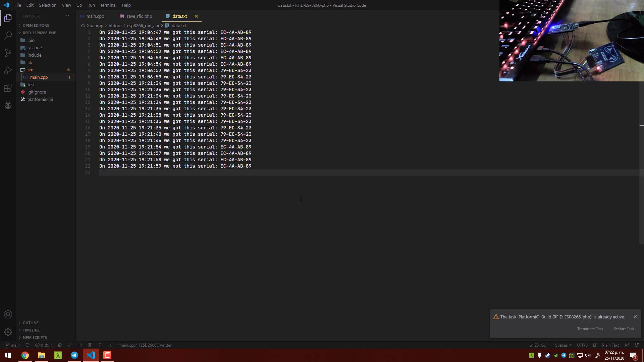Change encoding via UTF-8 indicator
This screenshot has width=644, height=362.
[x=582, y=345]
